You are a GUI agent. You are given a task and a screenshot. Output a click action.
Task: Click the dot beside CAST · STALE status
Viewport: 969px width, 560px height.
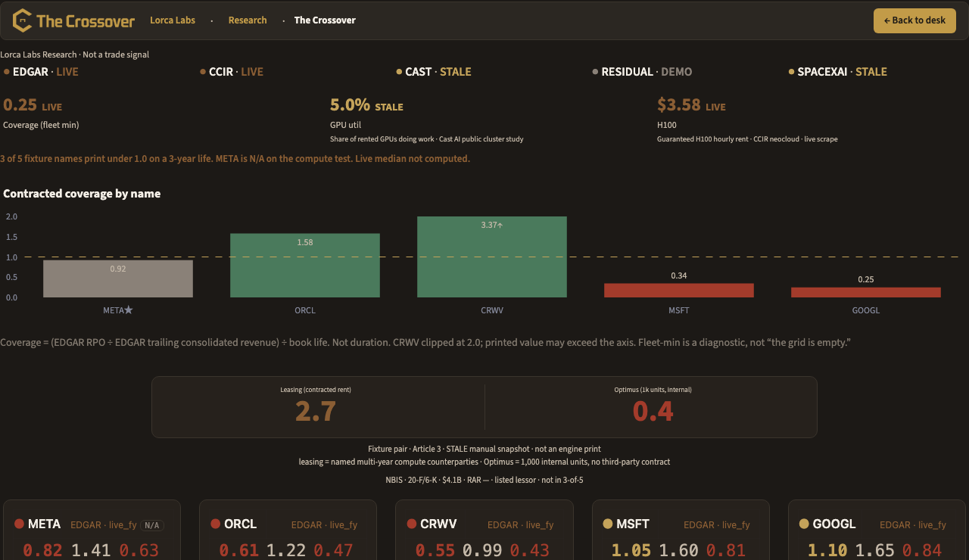pyautogui.click(x=399, y=72)
